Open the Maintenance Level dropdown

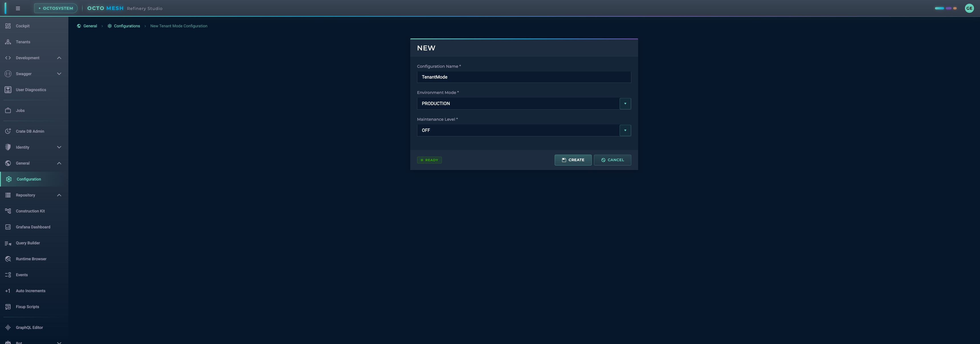(625, 130)
